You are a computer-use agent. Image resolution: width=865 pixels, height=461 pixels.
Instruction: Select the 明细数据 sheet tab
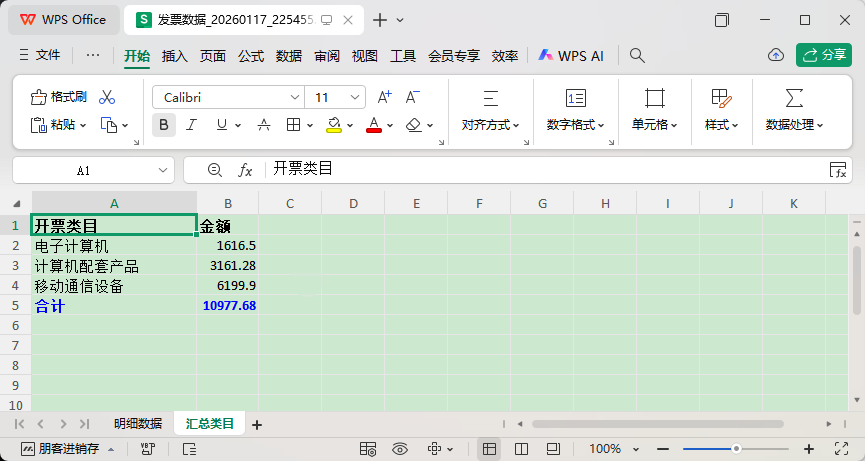point(138,424)
